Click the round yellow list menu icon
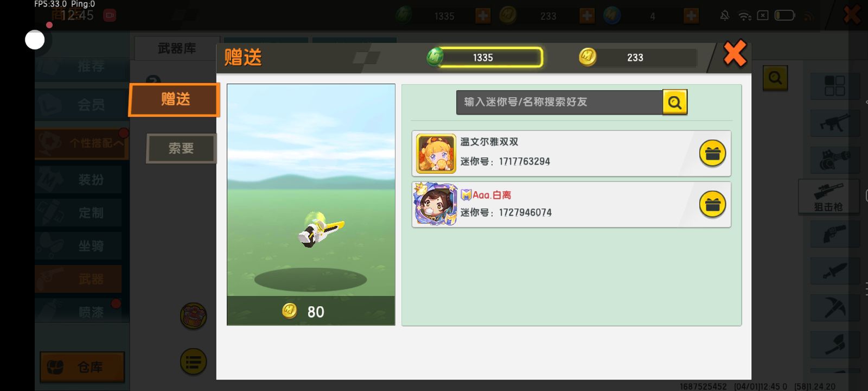The image size is (868, 391). tap(193, 362)
